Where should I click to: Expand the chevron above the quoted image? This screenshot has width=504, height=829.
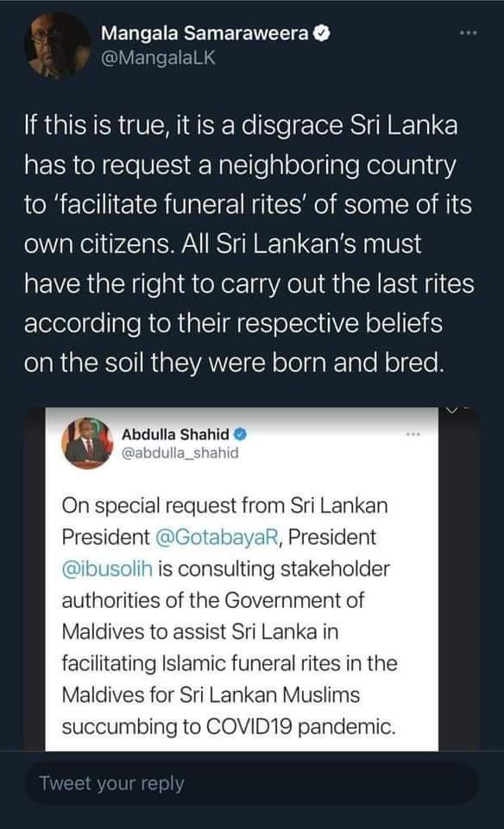(x=450, y=409)
